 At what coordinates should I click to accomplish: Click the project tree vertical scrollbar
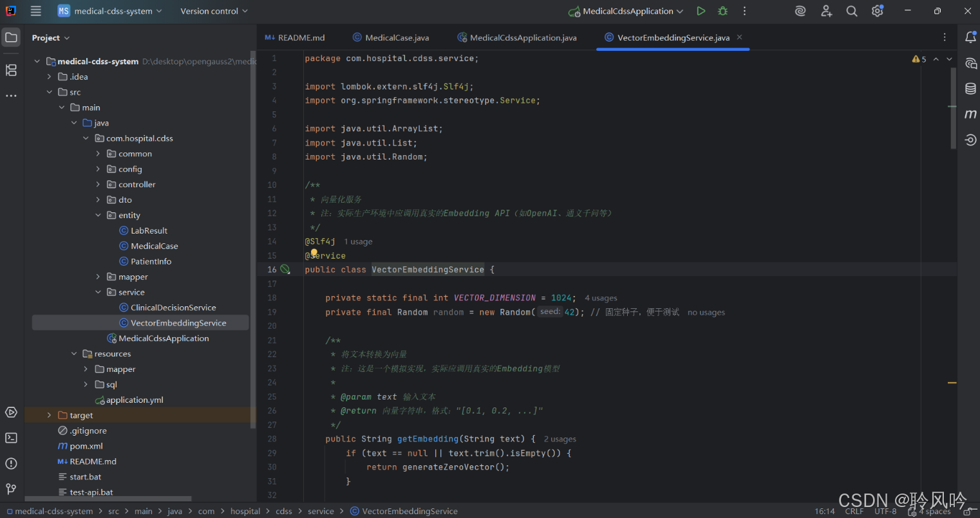pyautogui.click(x=253, y=239)
